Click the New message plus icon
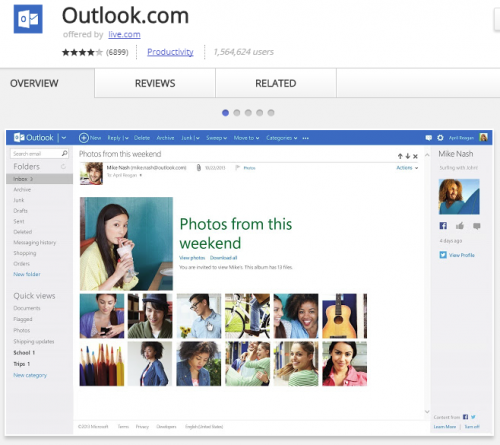This screenshot has height=445, width=500. click(84, 138)
